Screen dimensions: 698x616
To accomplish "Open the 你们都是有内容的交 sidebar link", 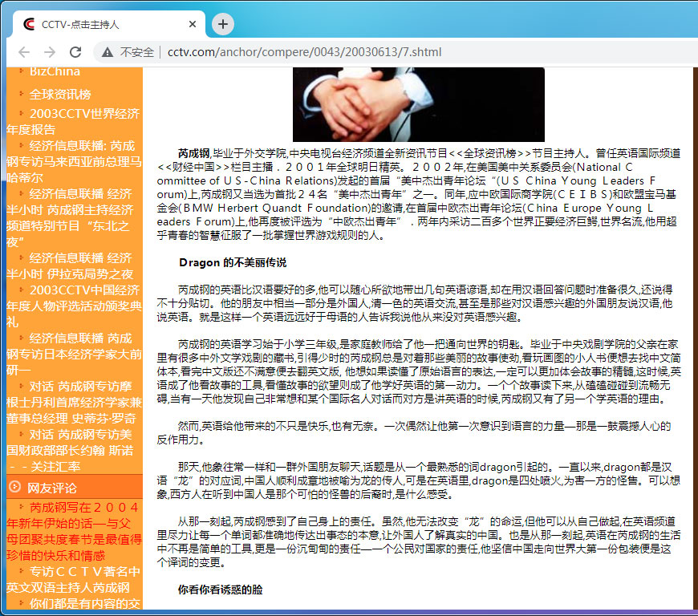I will coord(84,603).
